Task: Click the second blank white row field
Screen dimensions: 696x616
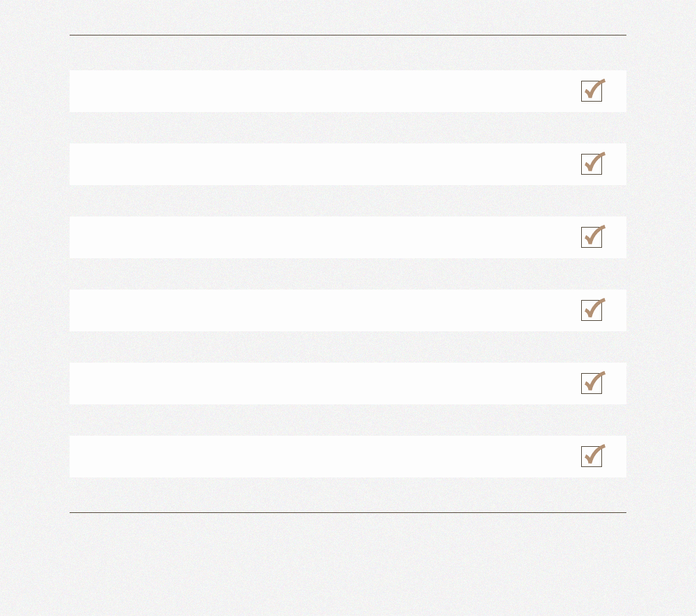Action: tap(348, 164)
